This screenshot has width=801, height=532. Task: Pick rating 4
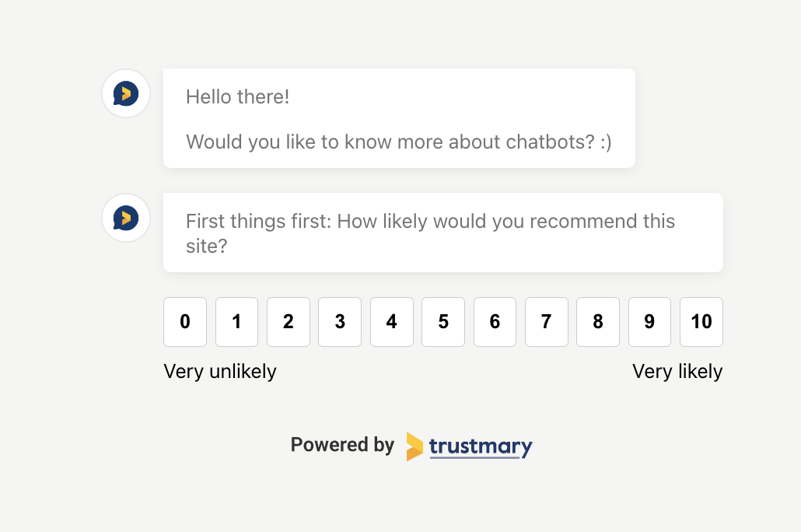pos(392,322)
